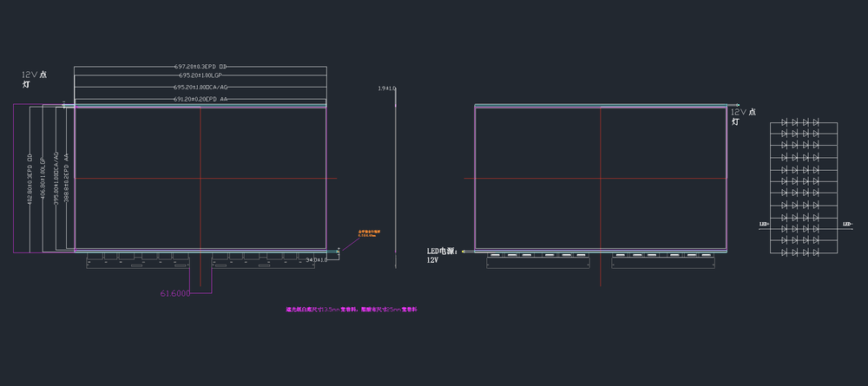Select the LED+ label on the circuit
The image size is (868, 386).
point(763,224)
